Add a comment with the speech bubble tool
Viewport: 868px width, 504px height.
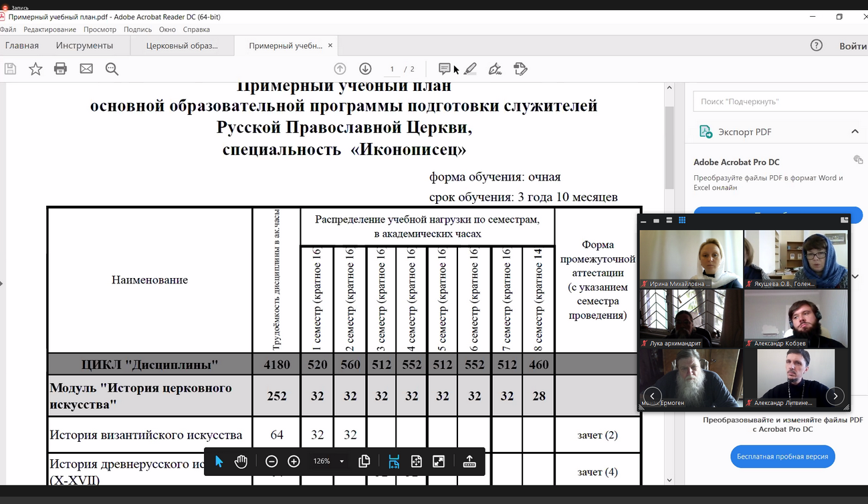click(x=444, y=69)
